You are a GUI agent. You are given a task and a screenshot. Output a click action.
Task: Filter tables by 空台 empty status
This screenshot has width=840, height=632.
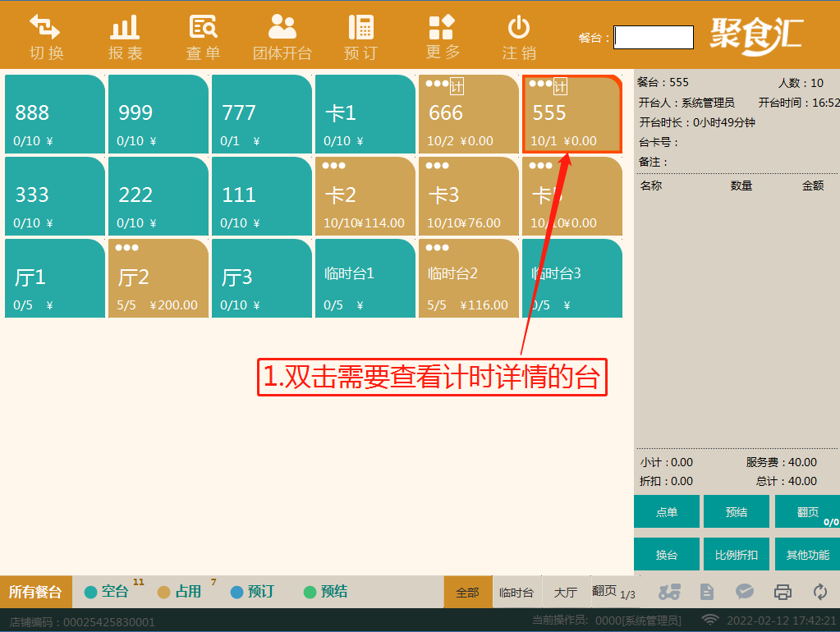coord(107,591)
